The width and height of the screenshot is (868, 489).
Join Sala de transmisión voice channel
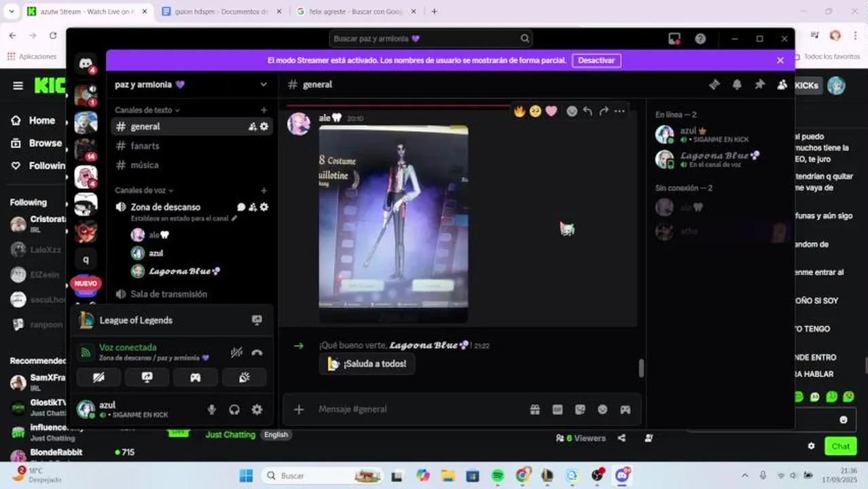tap(192, 294)
